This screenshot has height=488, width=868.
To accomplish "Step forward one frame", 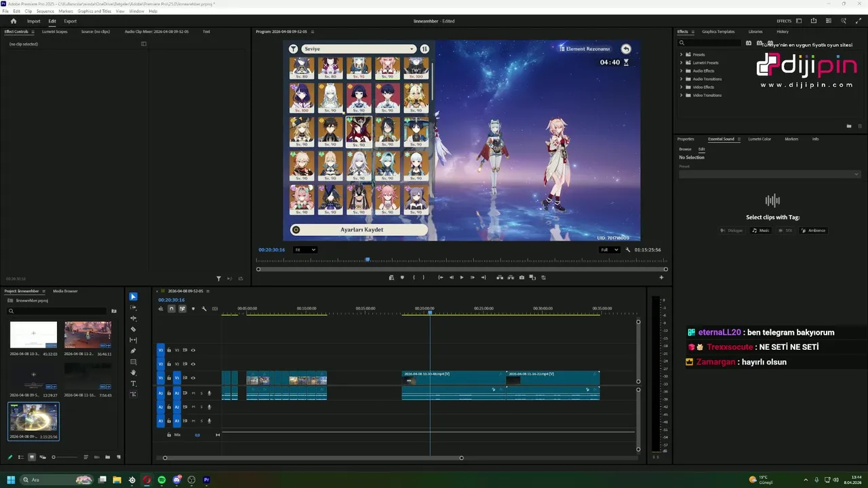I will point(473,277).
